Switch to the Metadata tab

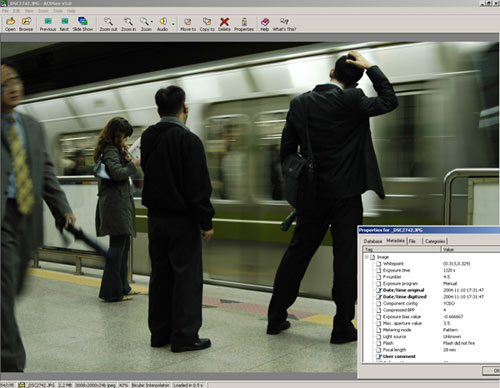point(396,240)
